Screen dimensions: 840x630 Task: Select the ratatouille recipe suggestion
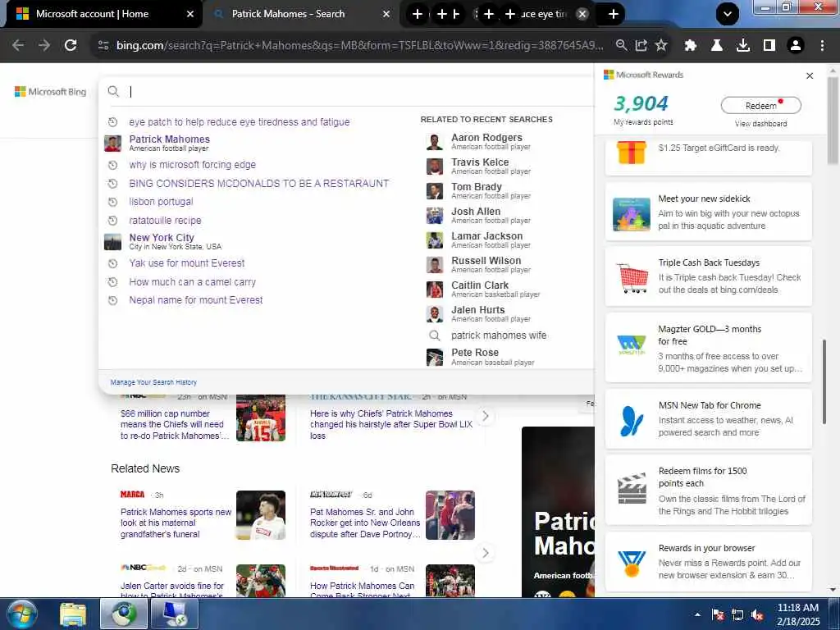tap(165, 220)
